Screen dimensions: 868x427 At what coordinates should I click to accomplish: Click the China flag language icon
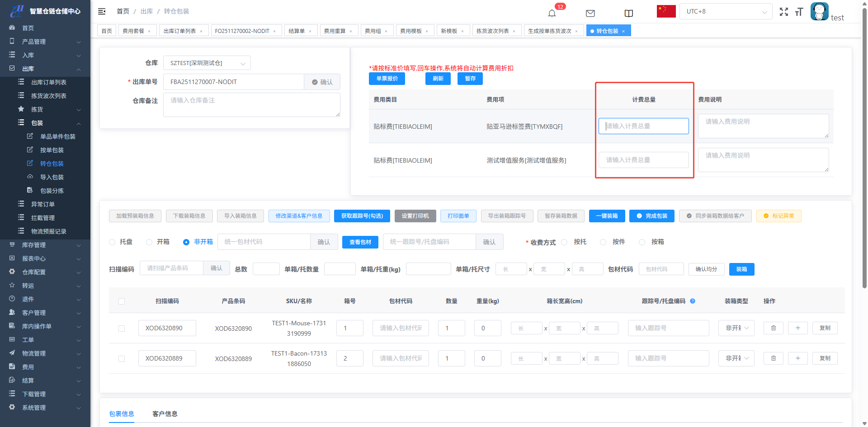coord(666,11)
